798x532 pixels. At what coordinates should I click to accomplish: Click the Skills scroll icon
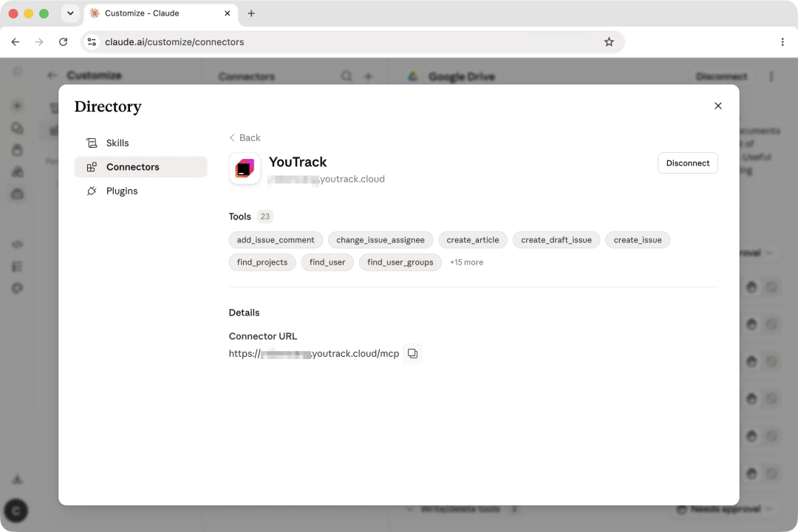pyautogui.click(x=92, y=143)
